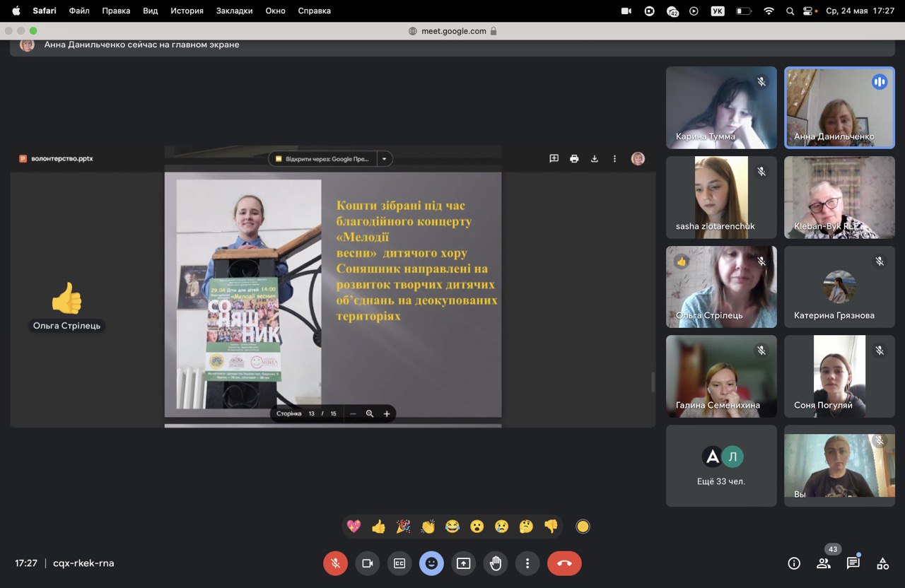Screen dimensions: 905x588
Task: Click Відкрити через Google Презентації button
Action: [322, 159]
